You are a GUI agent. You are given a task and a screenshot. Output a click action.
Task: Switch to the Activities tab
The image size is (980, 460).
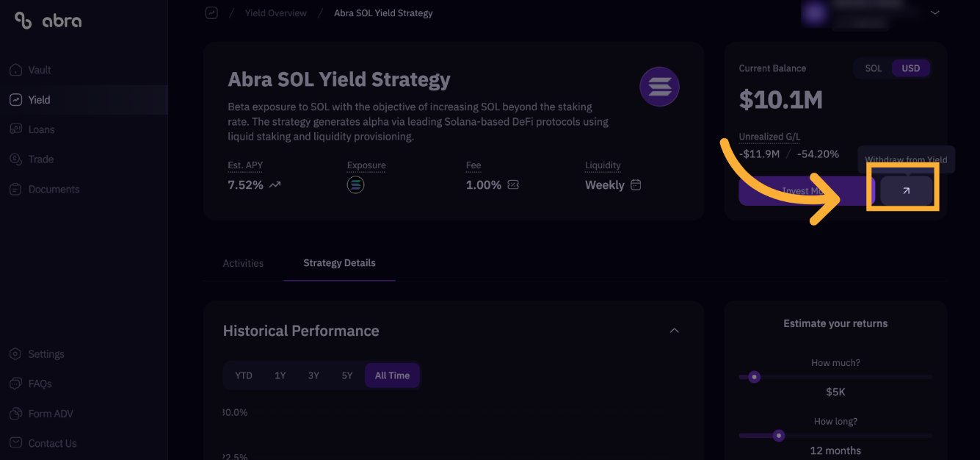[x=243, y=263]
